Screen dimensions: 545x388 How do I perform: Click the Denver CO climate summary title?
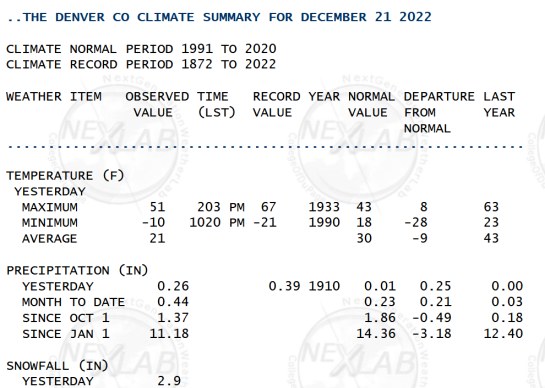click(219, 17)
